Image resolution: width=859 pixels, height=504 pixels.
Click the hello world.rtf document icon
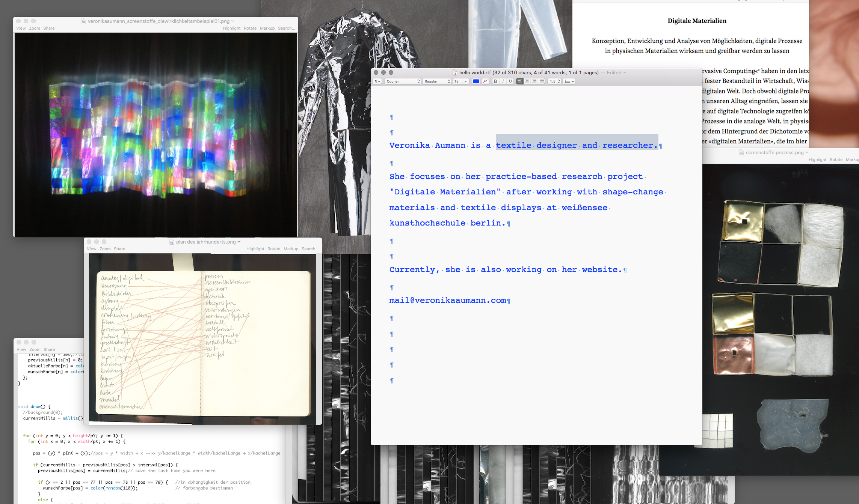(x=455, y=72)
